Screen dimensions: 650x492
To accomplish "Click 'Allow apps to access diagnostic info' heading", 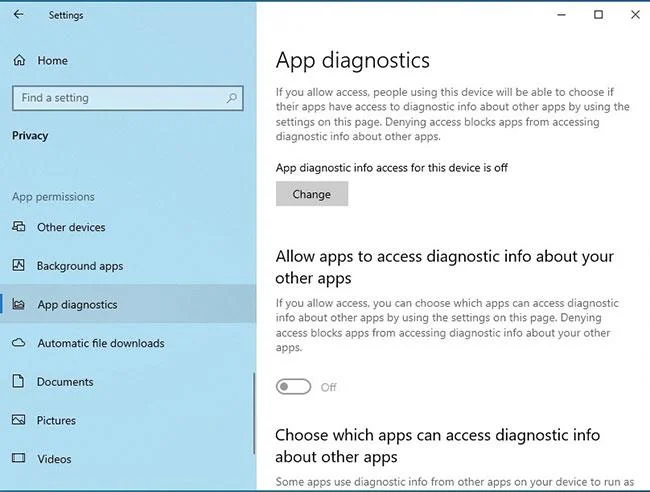I will pyautogui.click(x=444, y=267).
